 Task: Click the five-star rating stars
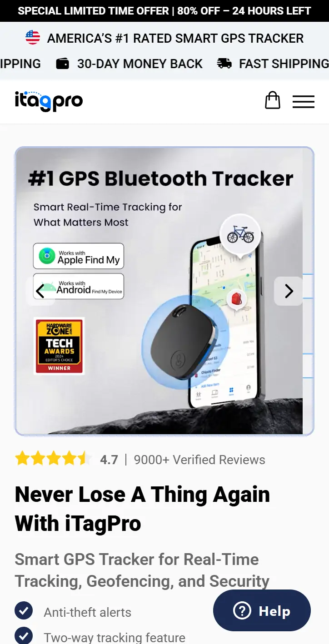tap(53, 459)
